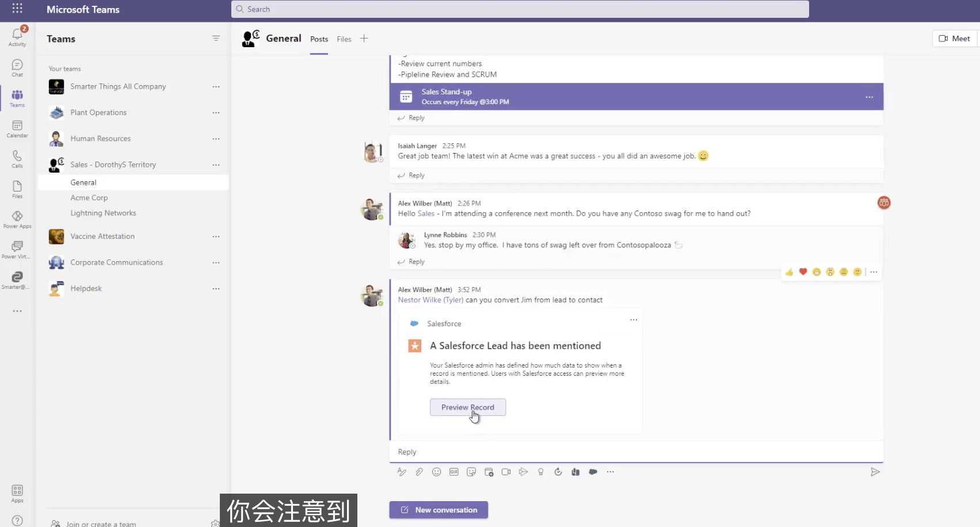Open the Format text option in compose toolbar
980x527 pixels.
pos(402,472)
